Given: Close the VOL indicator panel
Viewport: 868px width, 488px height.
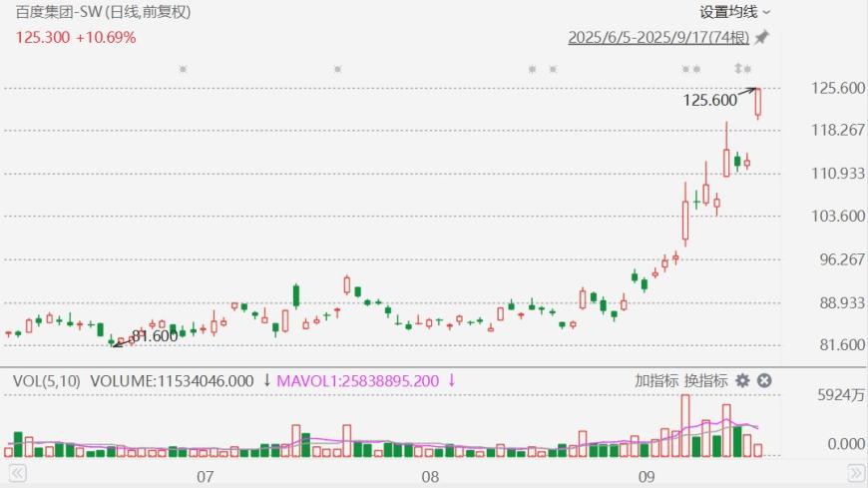Looking at the screenshot, I should coord(764,380).
